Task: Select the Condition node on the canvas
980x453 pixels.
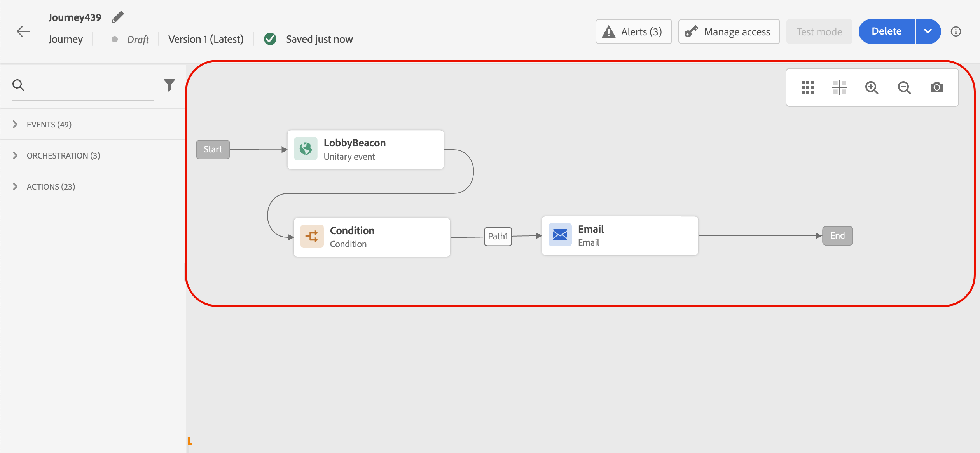Action: (x=372, y=237)
